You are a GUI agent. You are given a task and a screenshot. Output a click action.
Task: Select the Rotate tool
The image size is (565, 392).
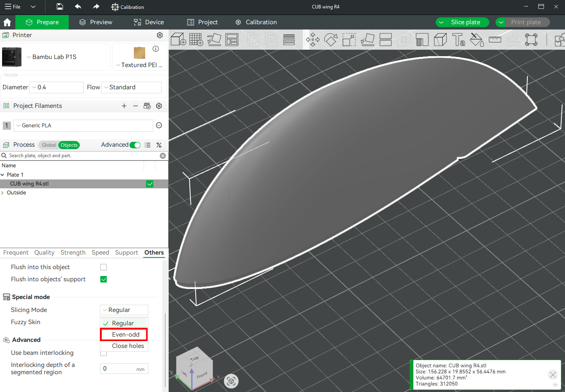point(331,40)
